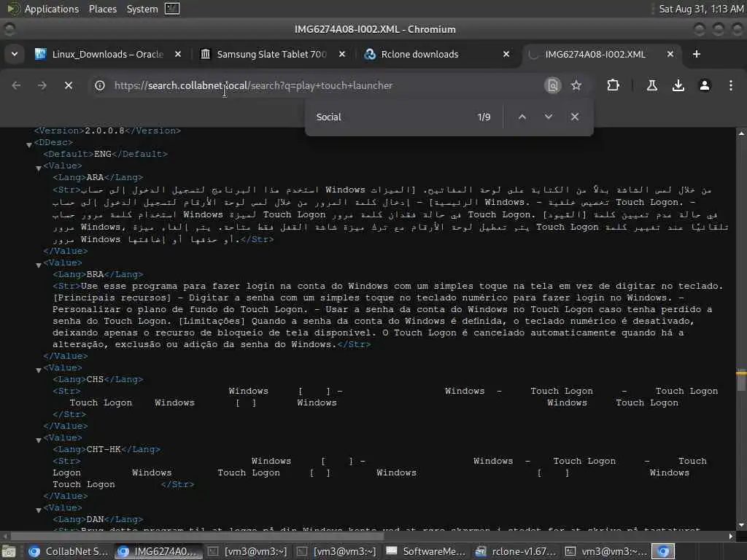
Task: Open the System menu
Action: point(142,9)
